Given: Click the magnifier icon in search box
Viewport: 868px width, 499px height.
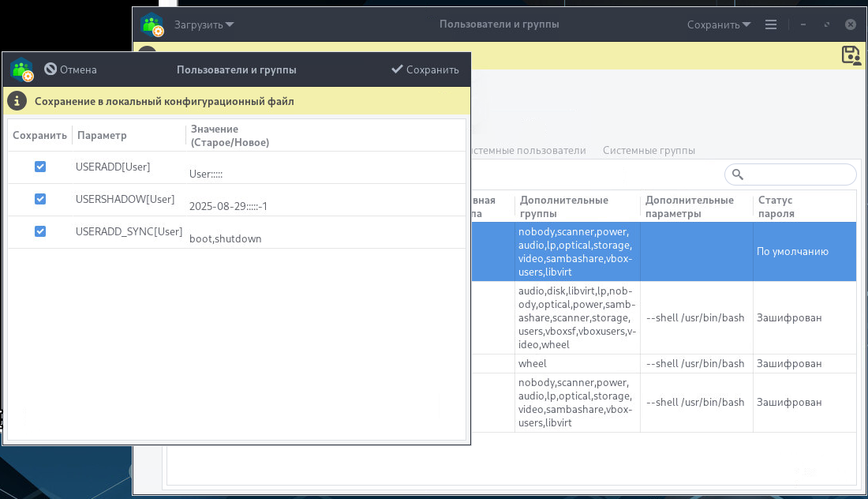Looking at the screenshot, I should click(738, 174).
